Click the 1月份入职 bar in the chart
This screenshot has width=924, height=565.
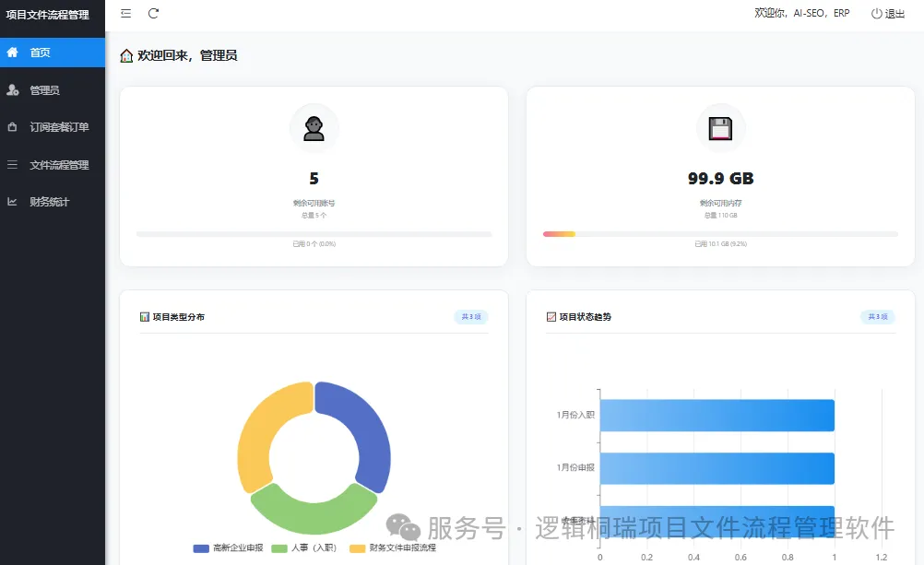(x=717, y=416)
